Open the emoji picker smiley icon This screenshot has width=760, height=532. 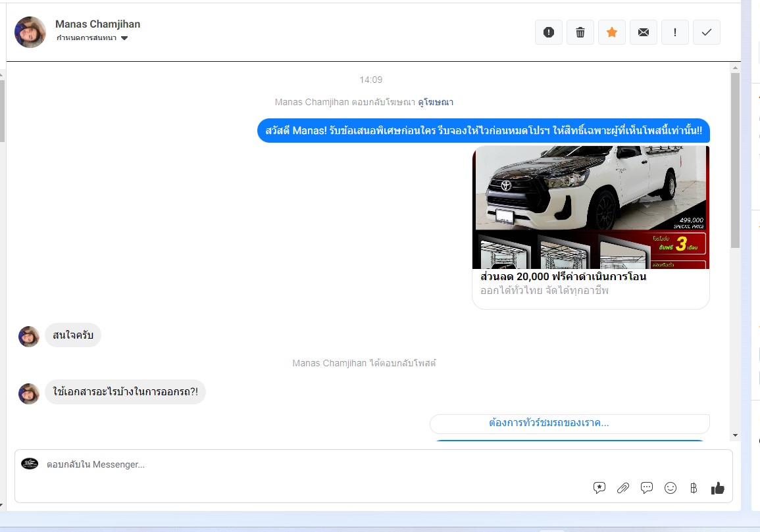tap(671, 488)
